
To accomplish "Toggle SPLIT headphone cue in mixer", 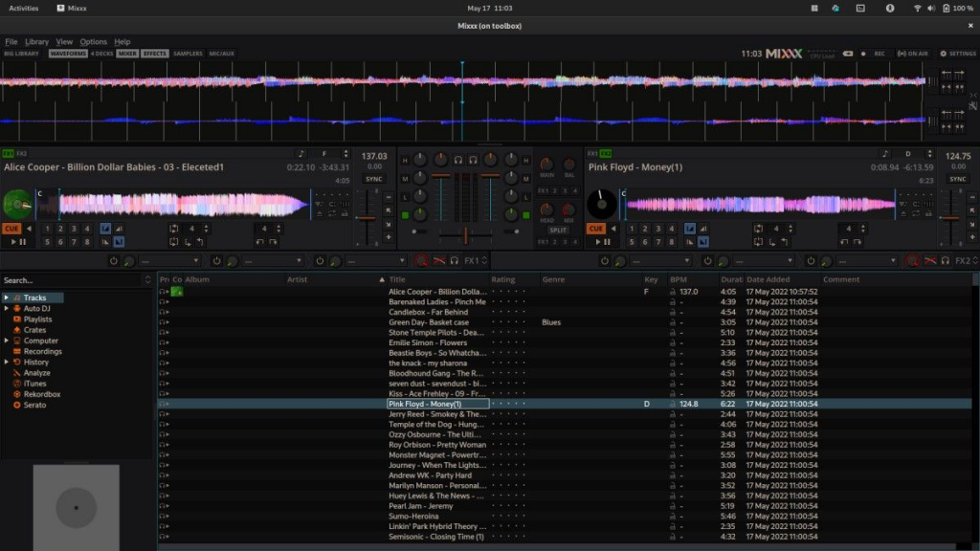I will pos(558,230).
